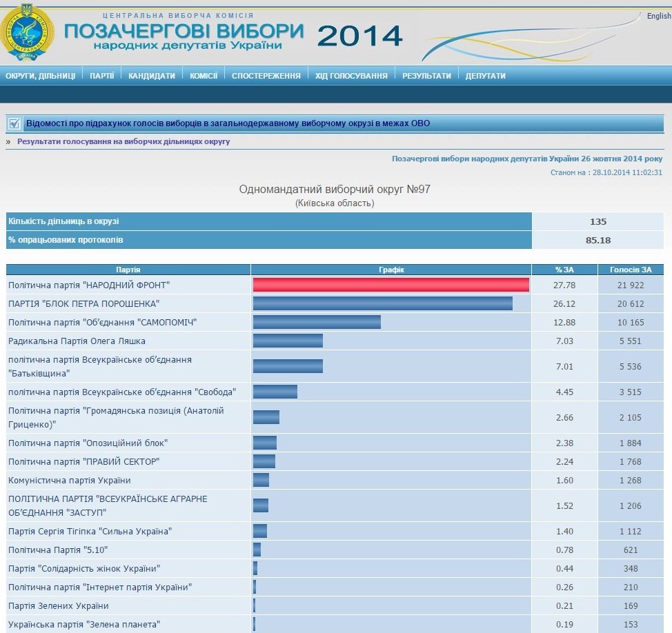Select "Опозиційний блок" party name
Viewport: 672px width, 633px height.
(x=88, y=443)
